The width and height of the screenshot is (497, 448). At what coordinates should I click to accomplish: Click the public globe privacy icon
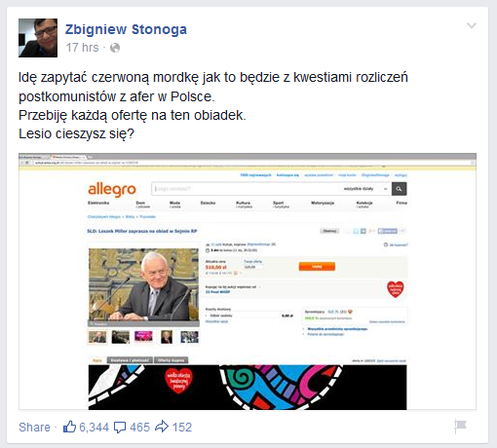click(115, 48)
